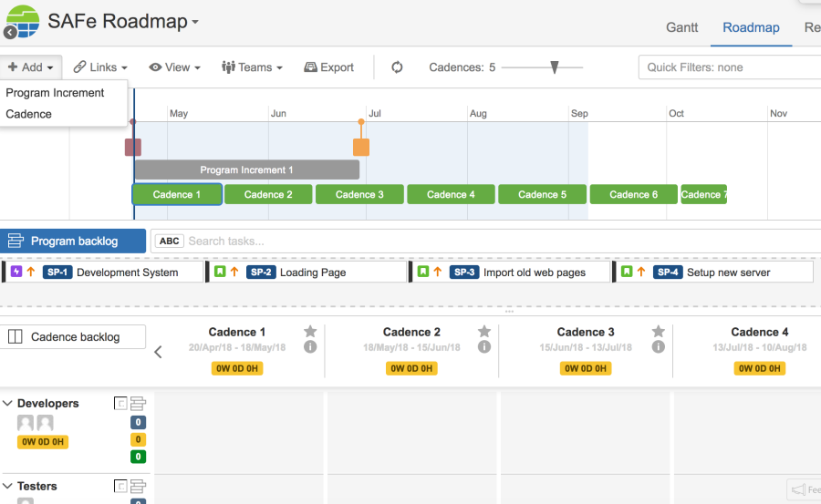Screen dimensions: 821x504
Task: Click the previous cadence chevron arrow
Action: click(158, 352)
